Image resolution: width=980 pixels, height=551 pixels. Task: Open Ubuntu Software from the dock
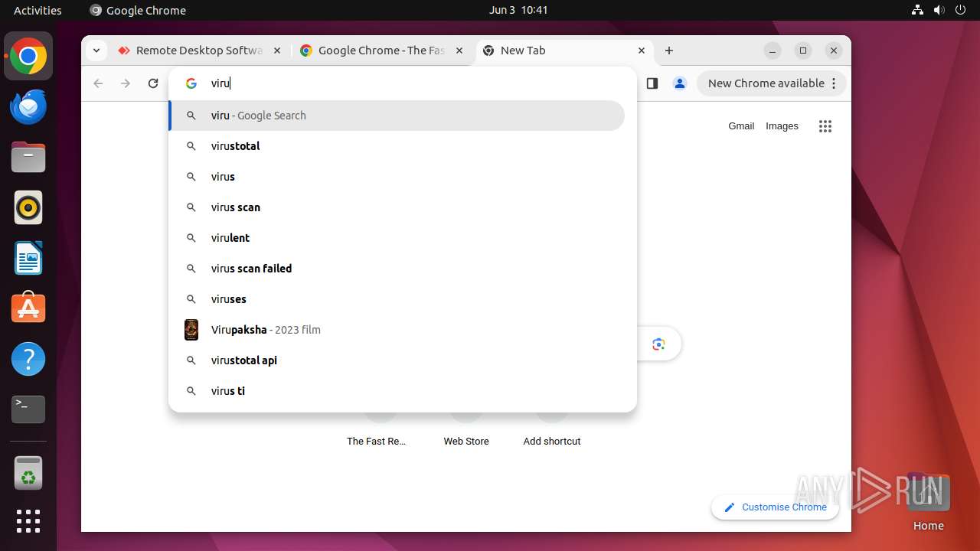click(28, 308)
